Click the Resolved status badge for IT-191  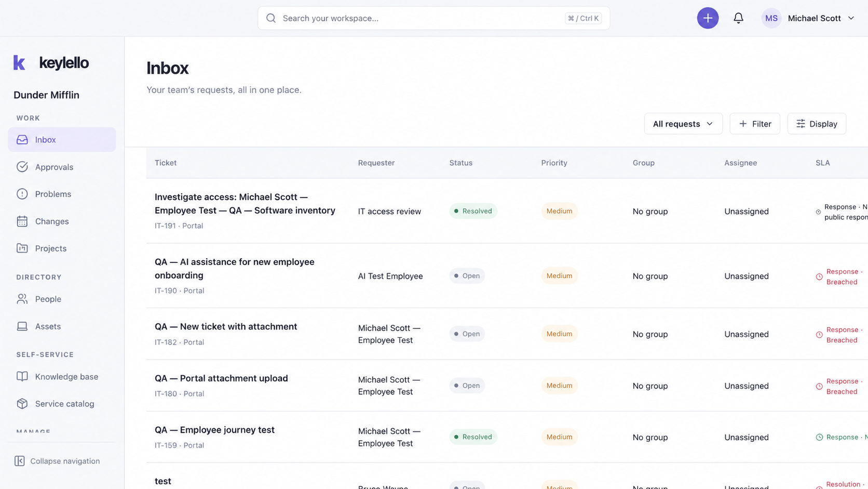[473, 211]
